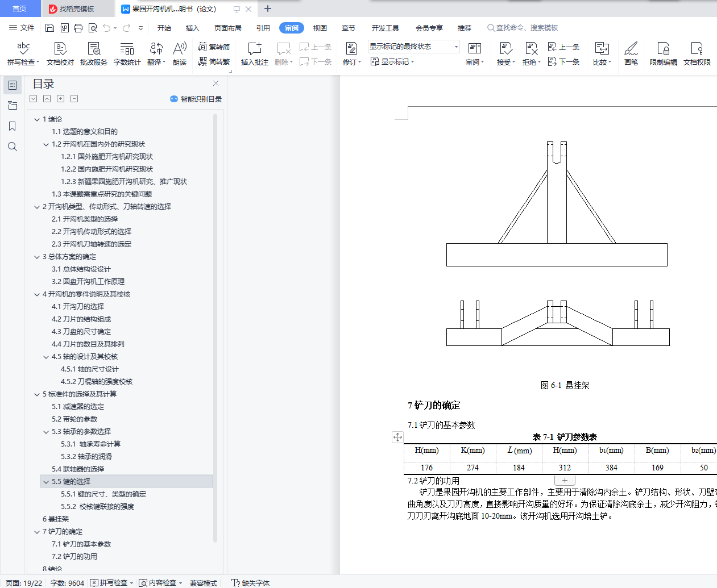Open the 文件 menu

[22, 28]
